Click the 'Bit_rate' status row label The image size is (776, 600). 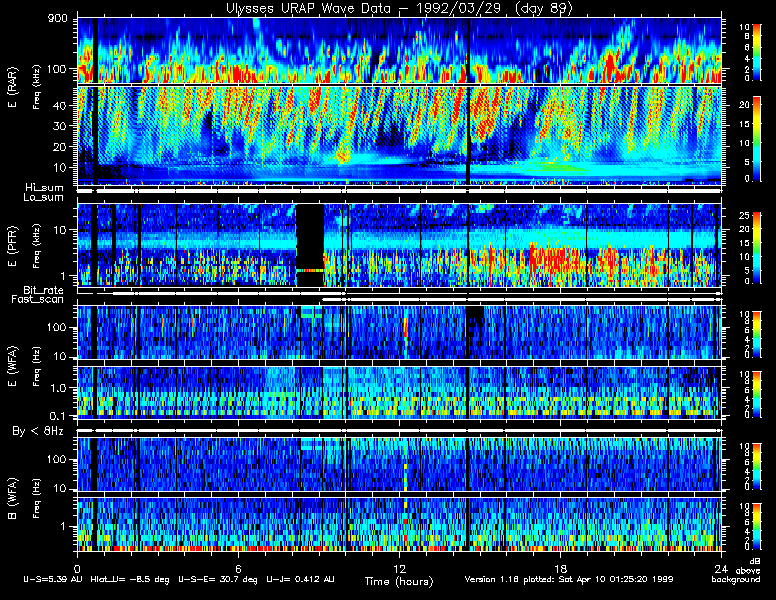44,290
